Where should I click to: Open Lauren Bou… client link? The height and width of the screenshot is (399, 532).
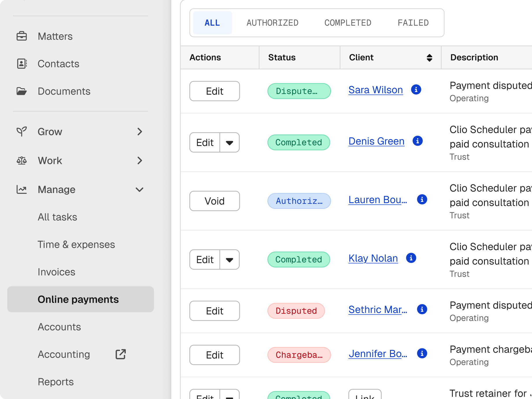coord(378,199)
